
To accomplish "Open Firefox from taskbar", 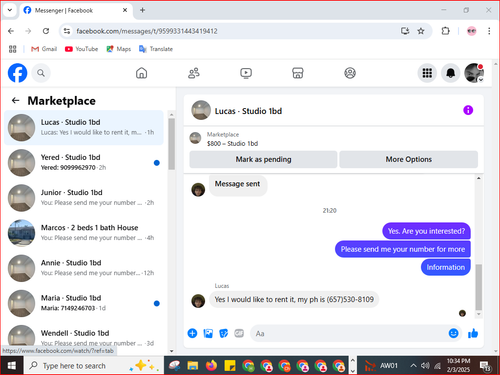I will 211,366.
